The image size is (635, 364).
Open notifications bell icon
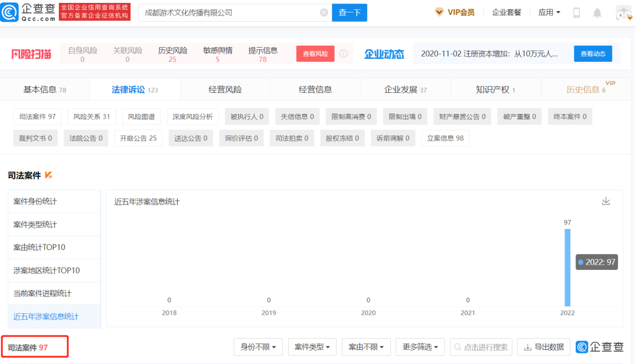tap(597, 12)
